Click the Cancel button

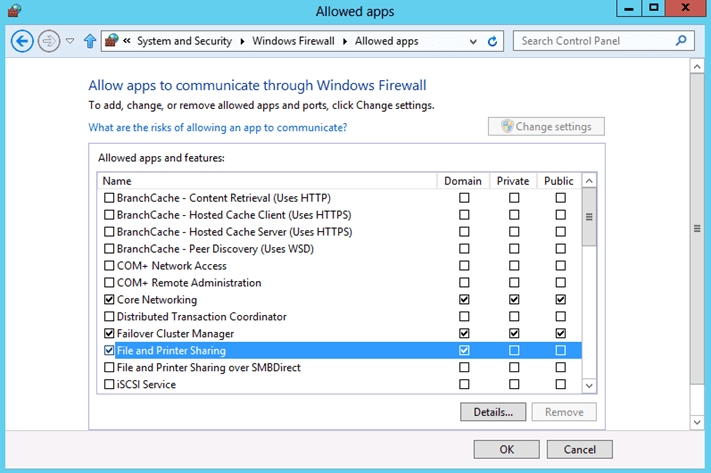(580, 449)
